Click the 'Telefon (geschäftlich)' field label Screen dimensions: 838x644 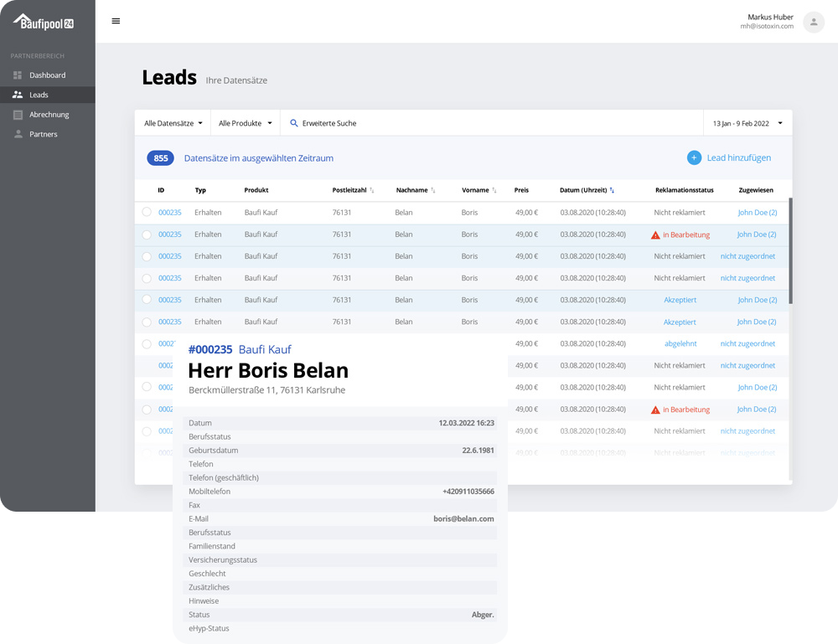[x=224, y=478]
